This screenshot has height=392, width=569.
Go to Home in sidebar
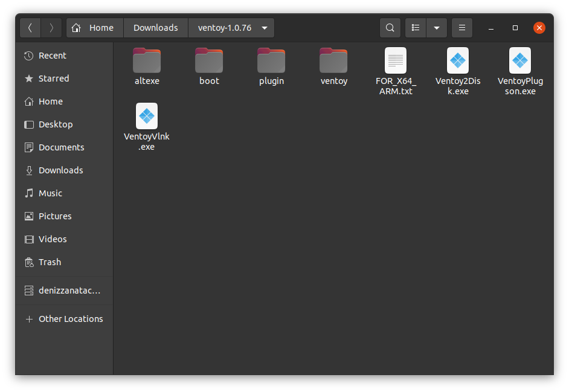[x=64, y=101]
